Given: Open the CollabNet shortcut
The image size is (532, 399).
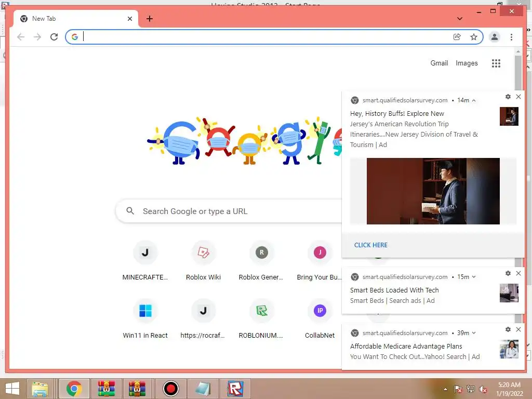Looking at the screenshot, I should point(320,320).
